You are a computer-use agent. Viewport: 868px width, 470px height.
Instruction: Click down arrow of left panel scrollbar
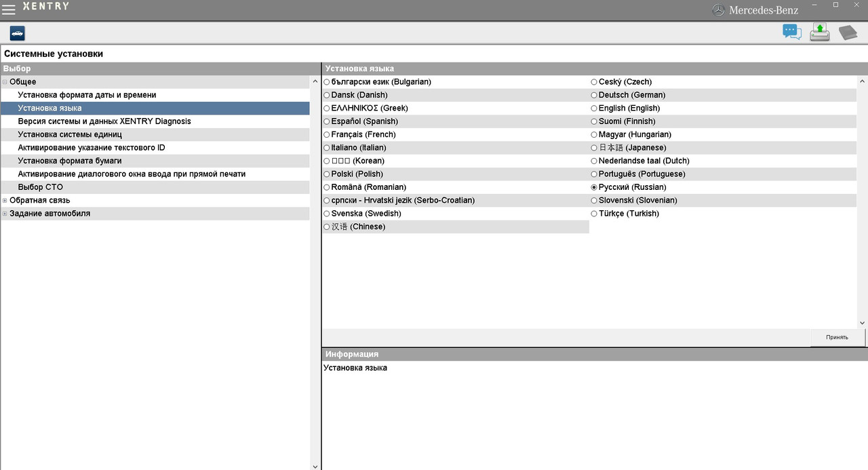(315, 466)
